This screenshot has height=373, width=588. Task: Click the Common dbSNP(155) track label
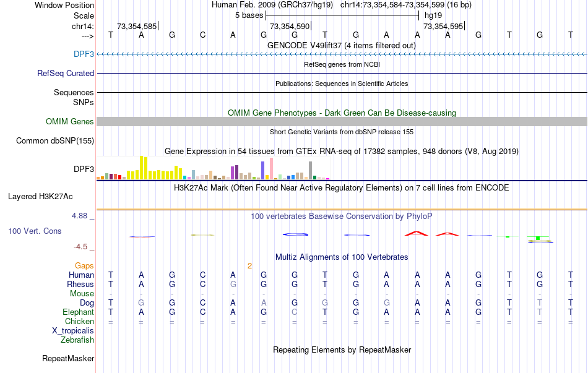55,141
